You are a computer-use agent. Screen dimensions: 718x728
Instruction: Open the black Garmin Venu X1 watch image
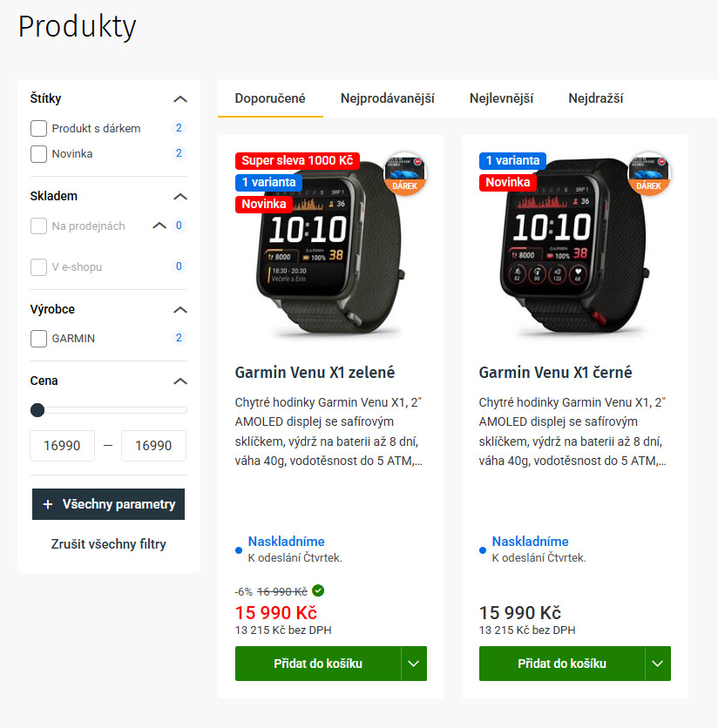(x=574, y=246)
